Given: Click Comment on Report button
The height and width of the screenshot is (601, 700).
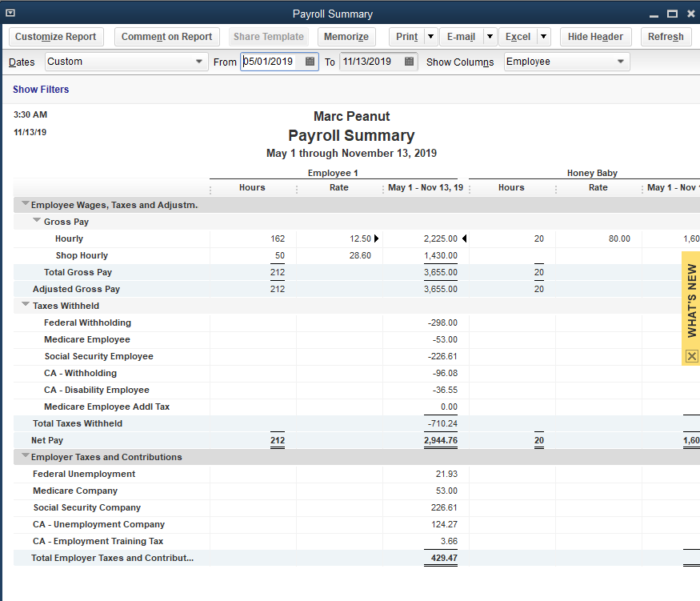Looking at the screenshot, I should click(166, 37).
